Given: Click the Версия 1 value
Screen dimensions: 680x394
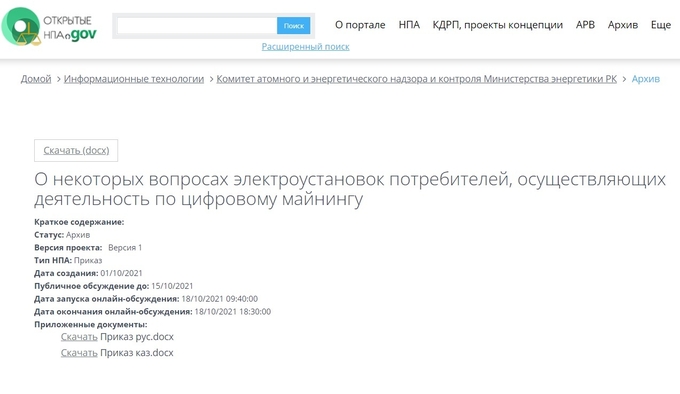Looking at the screenshot, I should [x=125, y=247].
